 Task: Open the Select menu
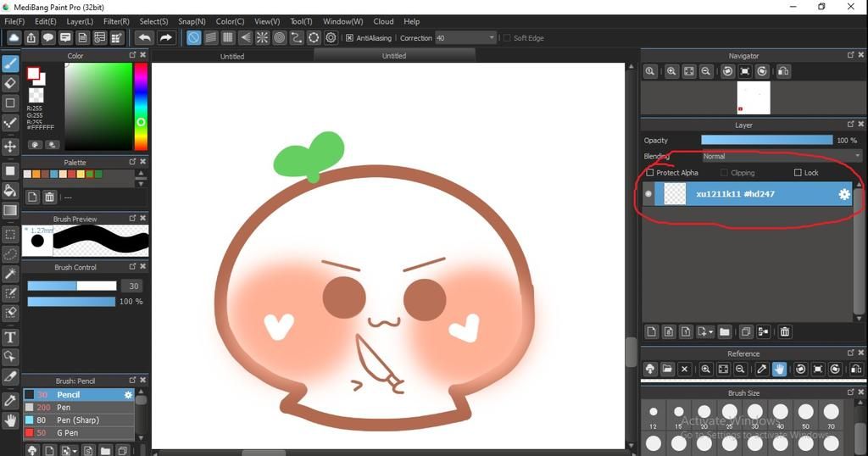[153, 21]
